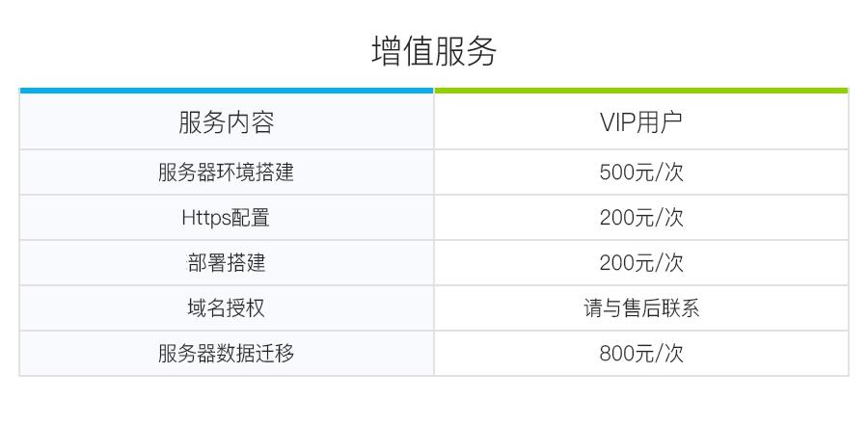
Task: Click the 200元/次 price beside Https配置
Action: (x=640, y=218)
